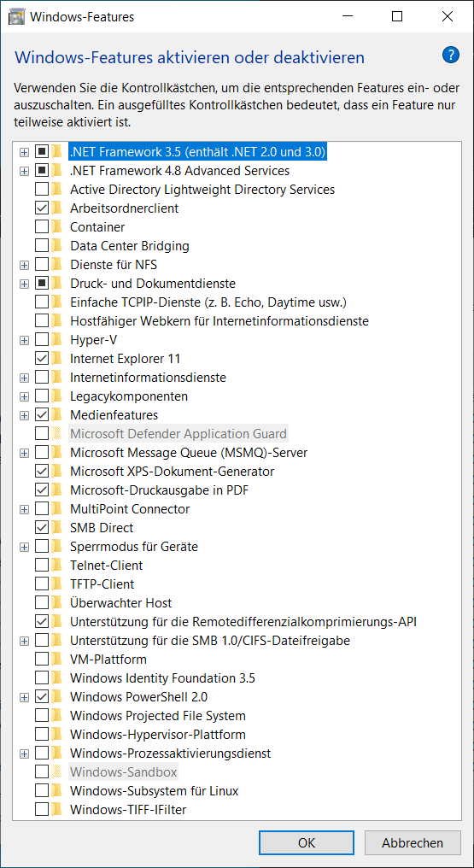Viewport: 474px width, 868px height.
Task: Click folder icon next to SMB Direct
Action: pyautogui.click(x=57, y=528)
